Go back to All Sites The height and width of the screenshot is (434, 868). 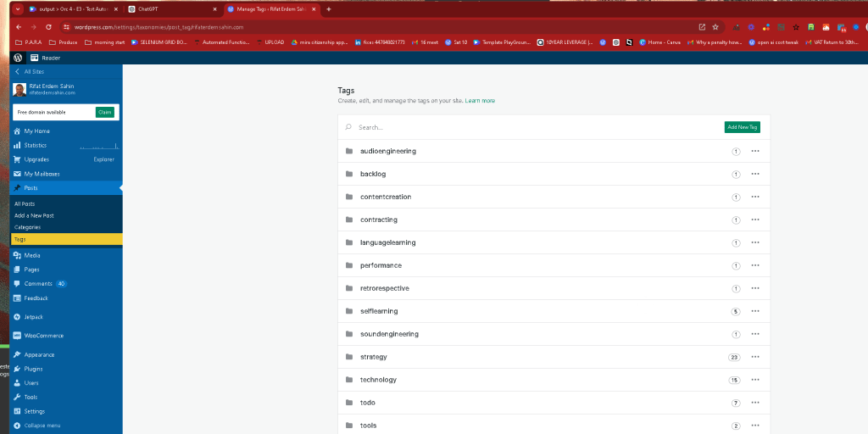point(30,71)
